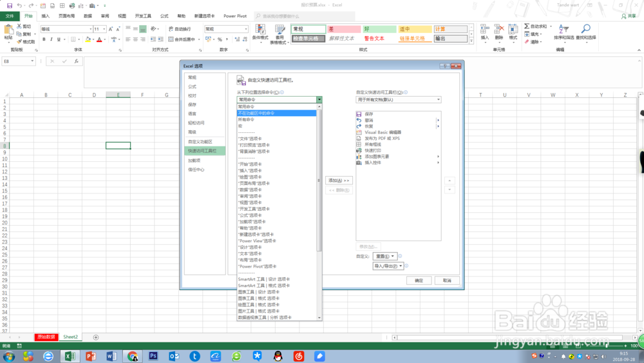
Task: Add a new sheet with plus button
Action: pyautogui.click(x=96, y=337)
